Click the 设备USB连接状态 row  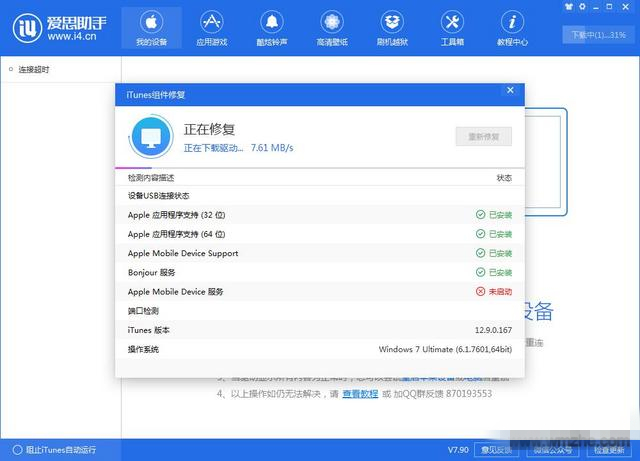(x=320, y=196)
